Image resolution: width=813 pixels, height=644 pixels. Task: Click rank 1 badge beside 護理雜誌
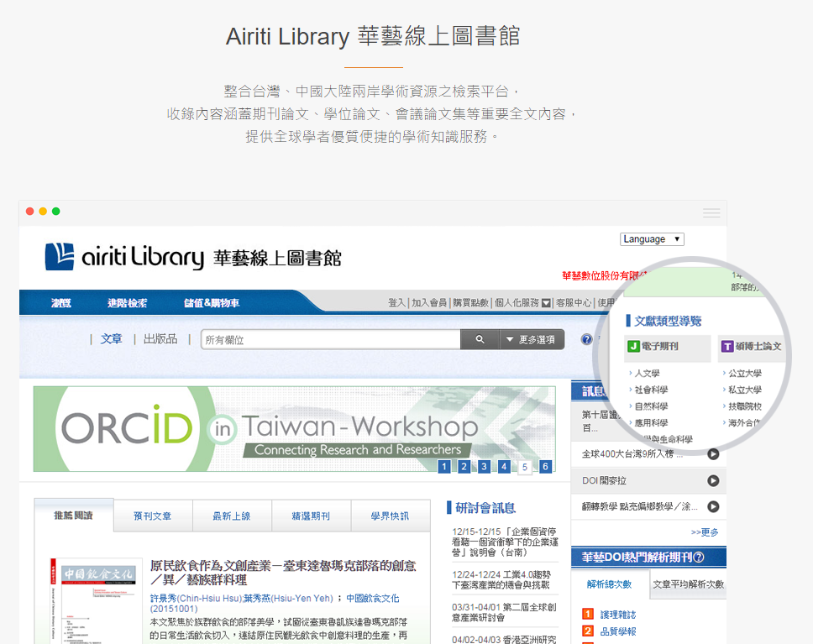click(587, 614)
